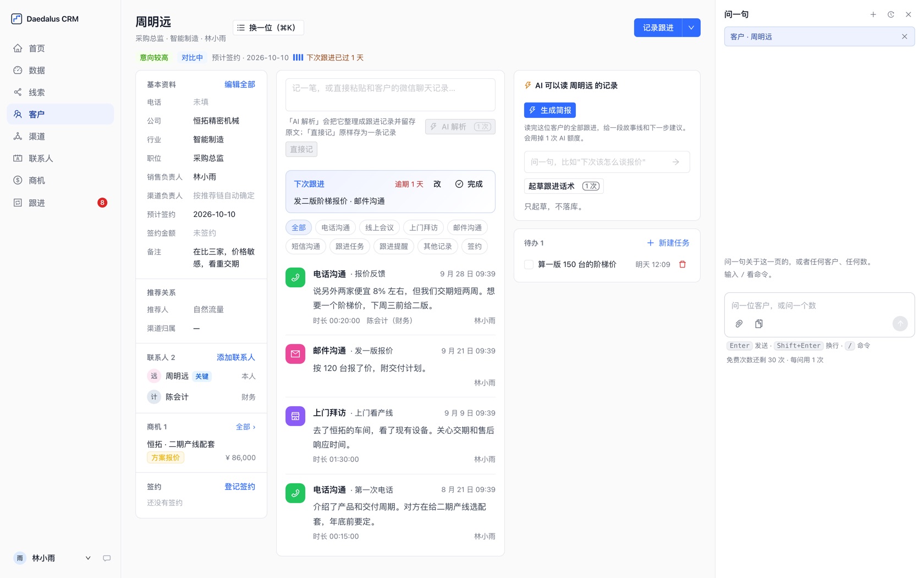Start a new chat with plus icon
This screenshot has height=578, width=924.
point(873,14)
